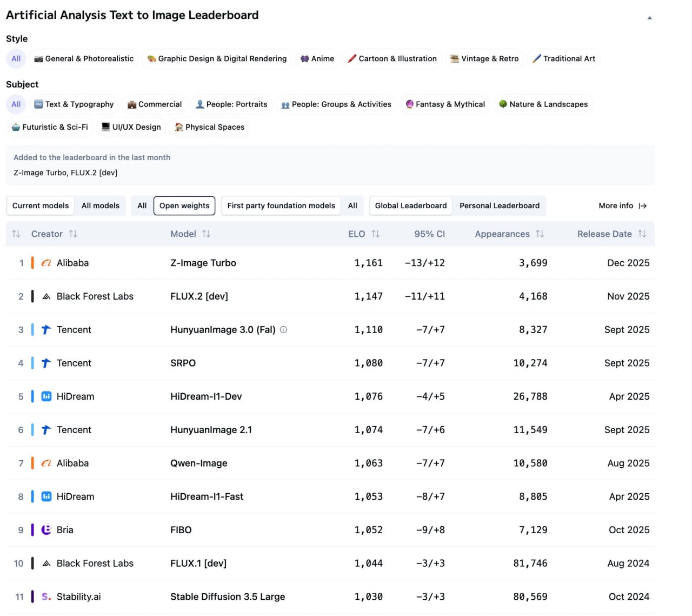The width and height of the screenshot is (692, 616).
Task: Click the rank column sort arrows
Action: click(16, 234)
